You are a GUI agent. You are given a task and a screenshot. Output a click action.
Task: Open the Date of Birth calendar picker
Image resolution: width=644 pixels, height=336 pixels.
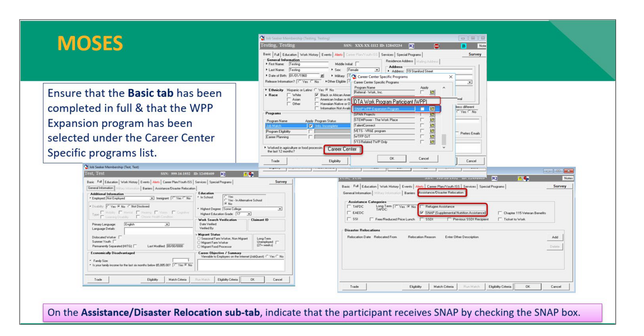point(321,76)
